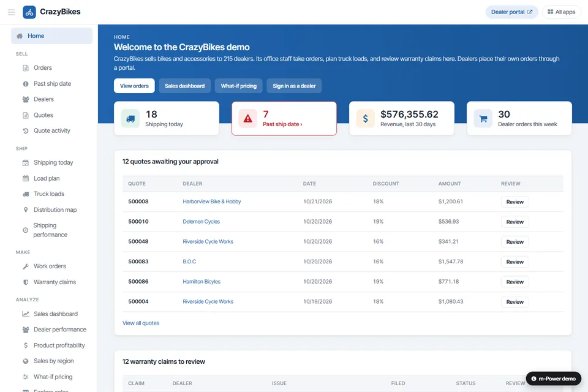Click the Orders document icon
This screenshot has height=392, width=588.
pos(26,68)
